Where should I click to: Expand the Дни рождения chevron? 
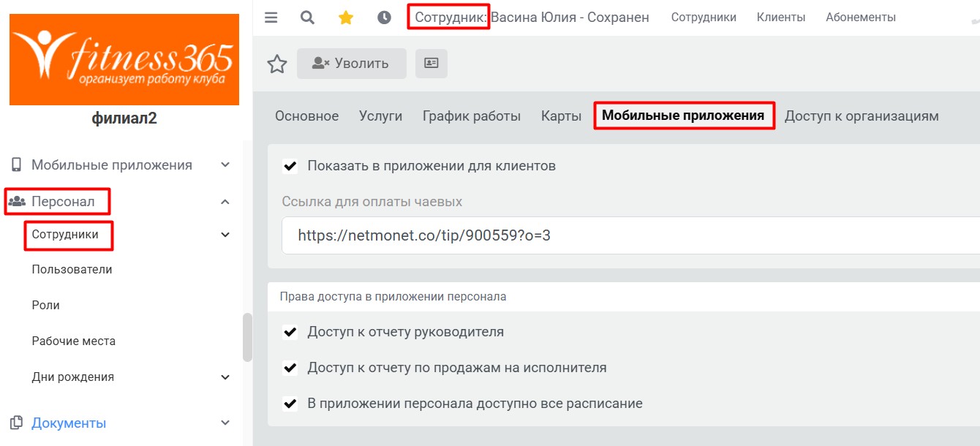point(225,377)
